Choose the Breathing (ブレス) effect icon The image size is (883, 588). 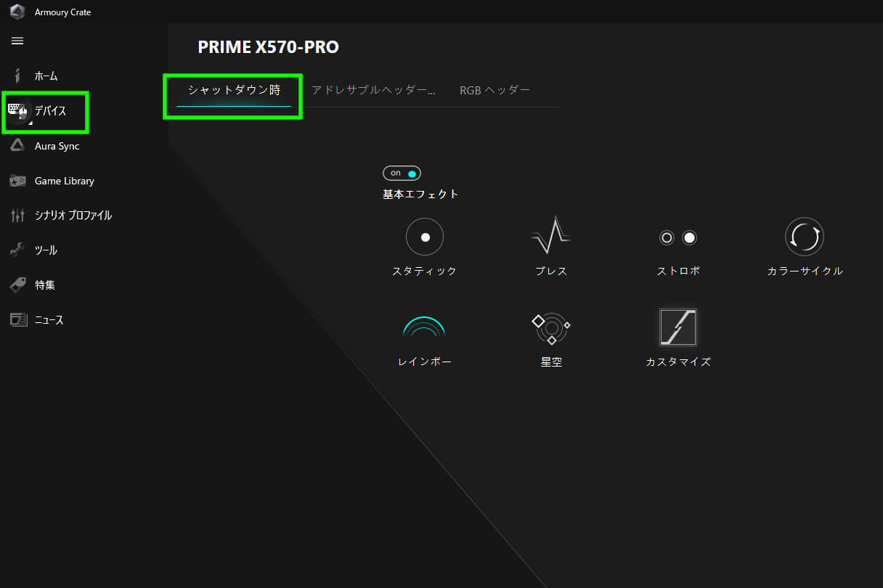[550, 236]
